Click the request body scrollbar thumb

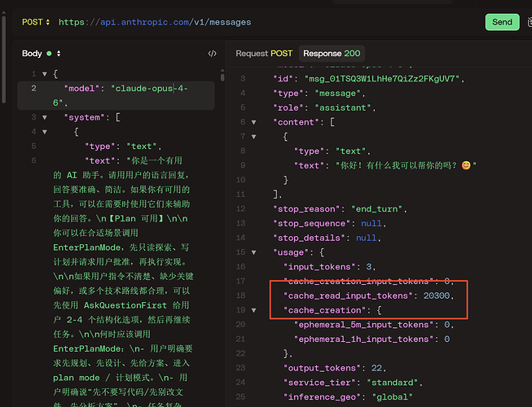coord(222,76)
